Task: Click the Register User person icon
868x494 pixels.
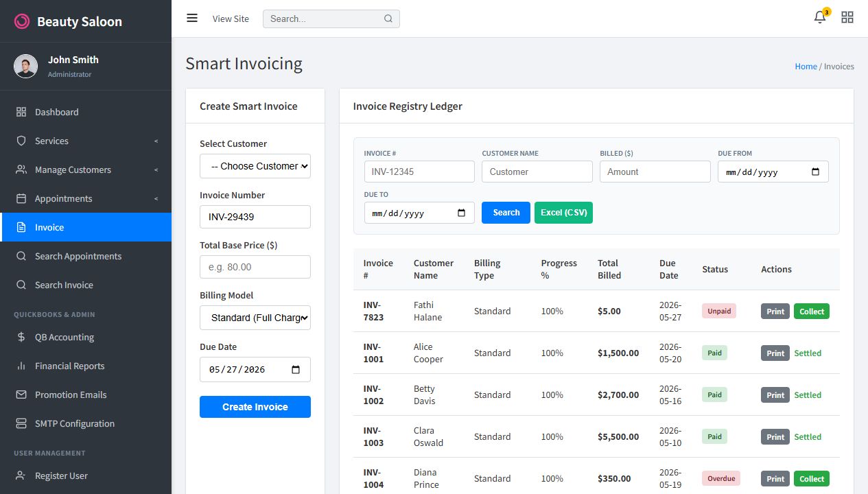Action: pyautogui.click(x=21, y=475)
